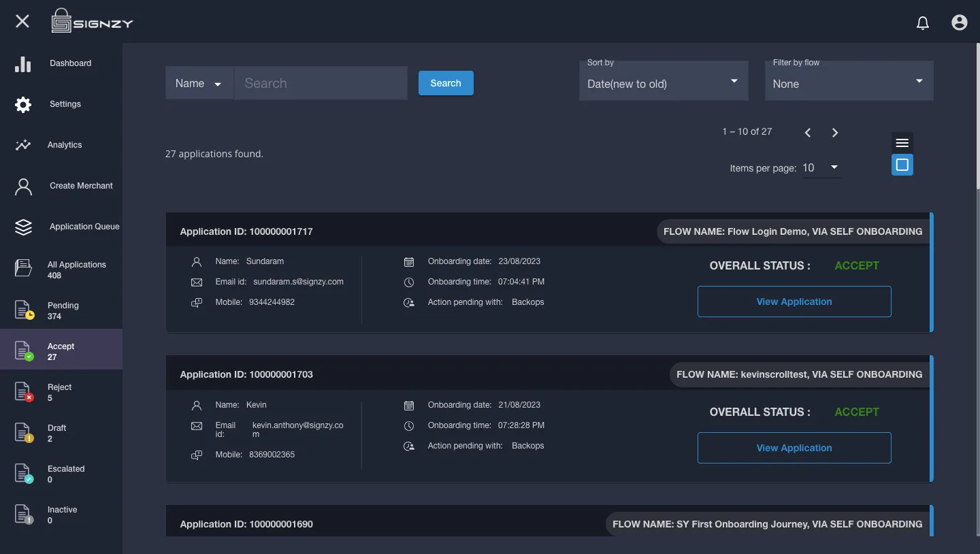Click Application ID: 100000001703 heading

pos(246,374)
